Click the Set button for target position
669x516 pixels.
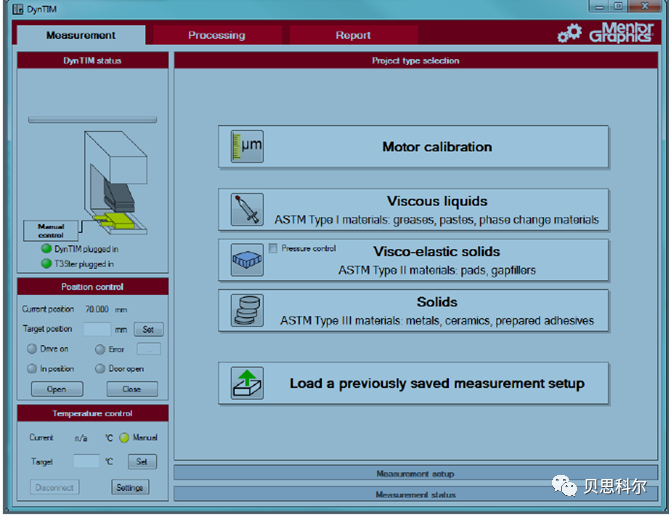[x=148, y=329]
